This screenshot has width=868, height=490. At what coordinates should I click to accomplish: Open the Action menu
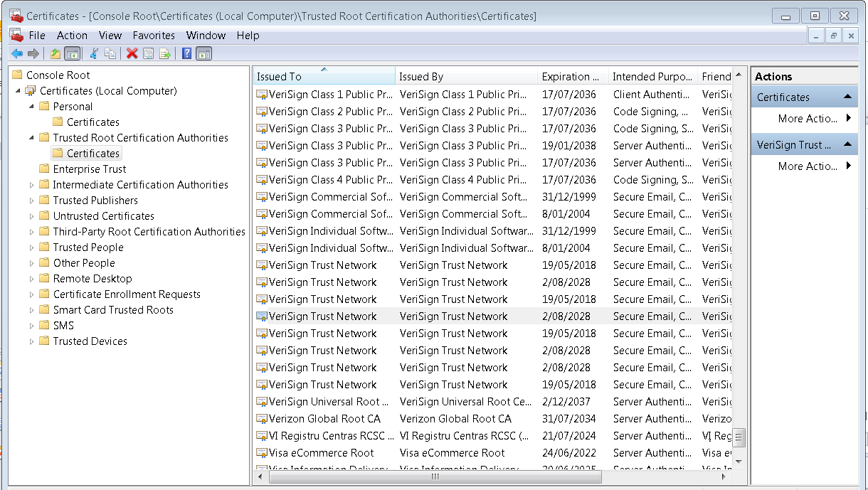tap(73, 35)
